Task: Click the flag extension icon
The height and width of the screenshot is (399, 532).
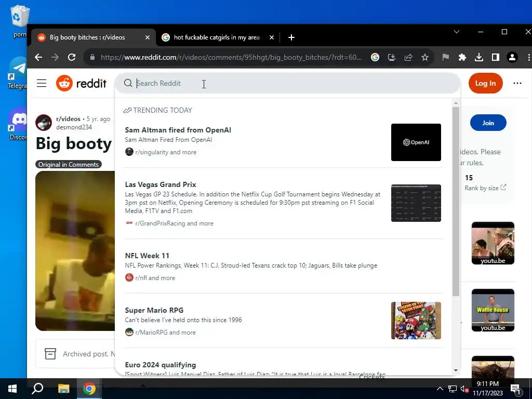Action: tap(445, 57)
